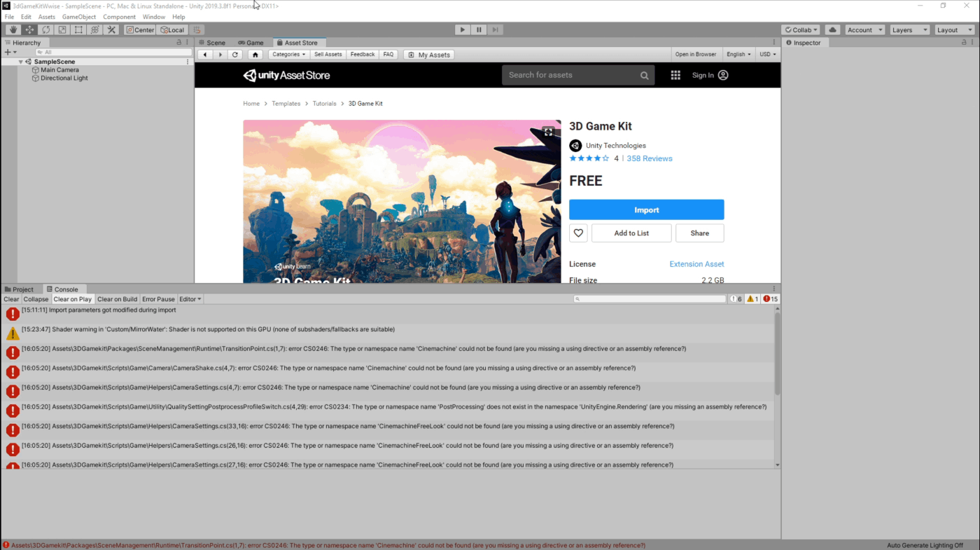The image size is (980, 550).
Task: Open the Hierarchy create plus dropdown
Action: pos(10,53)
